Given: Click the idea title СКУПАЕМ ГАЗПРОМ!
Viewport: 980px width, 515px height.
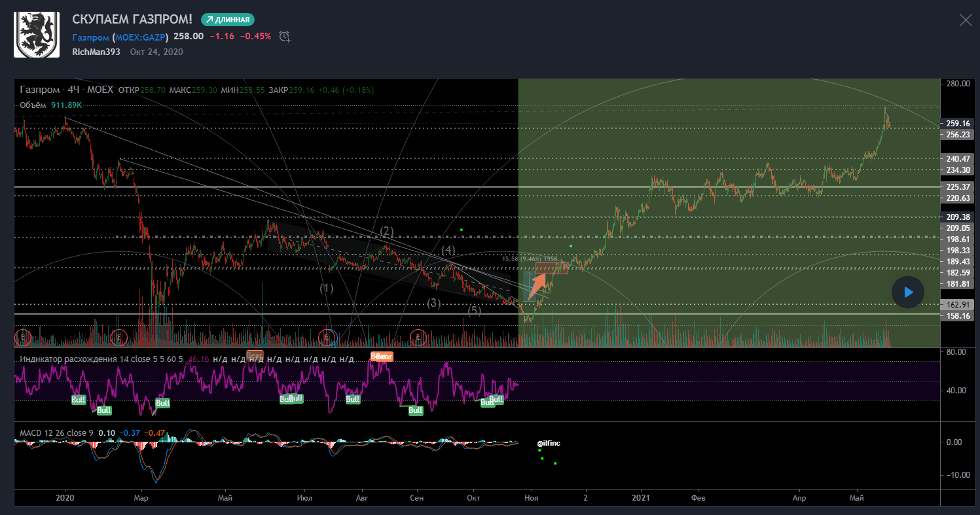Looking at the screenshot, I should tap(132, 20).
